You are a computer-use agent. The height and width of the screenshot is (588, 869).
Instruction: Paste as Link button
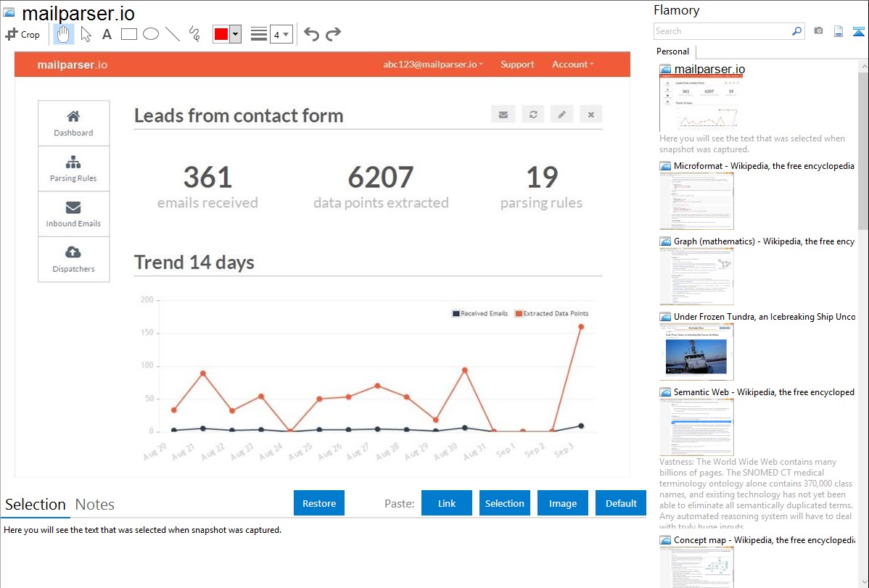[x=447, y=503]
